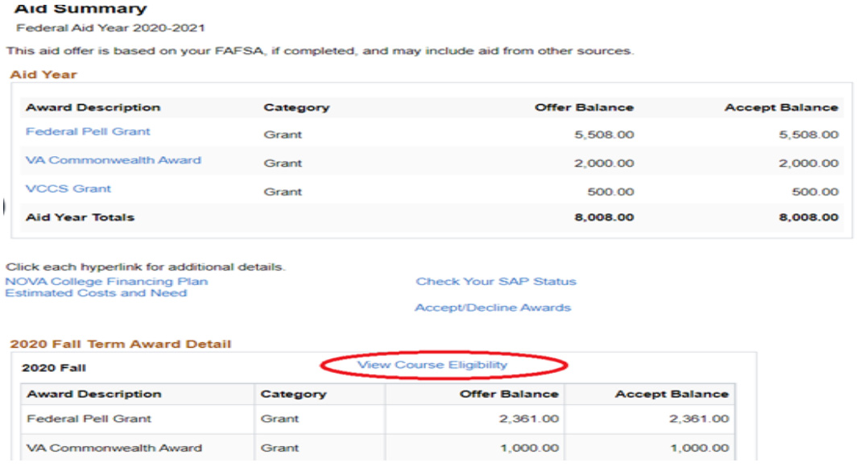Click the 2,361.00 Offer Balance cell
The image size is (868, 475).
(527, 419)
